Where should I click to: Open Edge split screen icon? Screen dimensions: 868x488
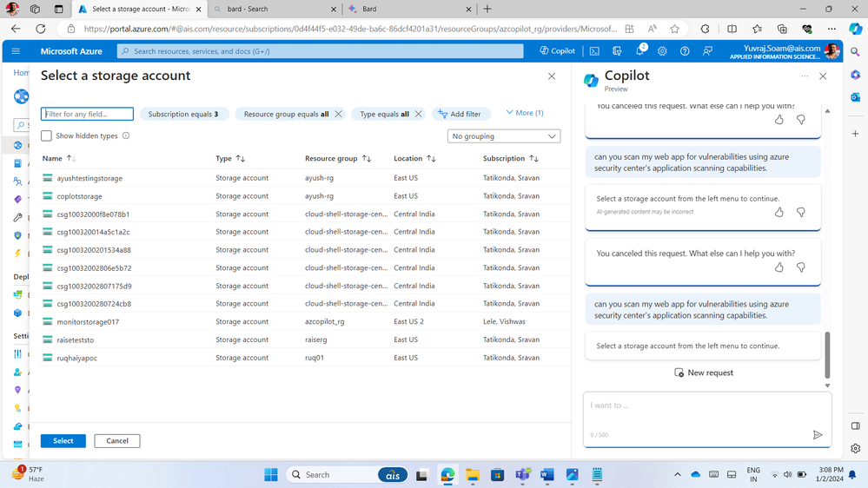click(x=732, y=29)
